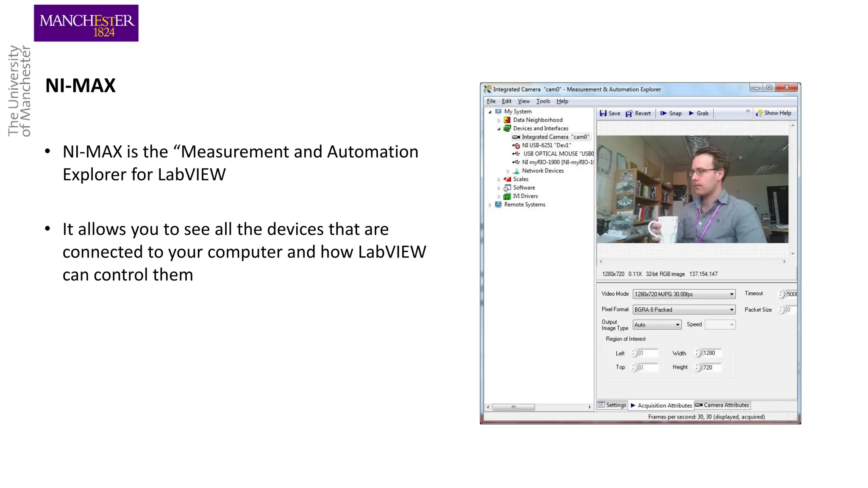Image resolution: width=868 pixels, height=488 pixels.
Task: Switch to the Settings tab
Action: 612,405
